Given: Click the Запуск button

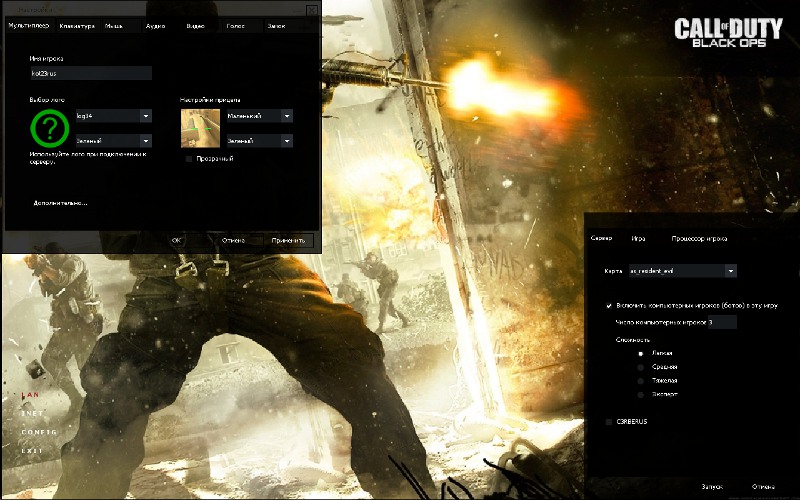Looking at the screenshot, I should [712, 487].
